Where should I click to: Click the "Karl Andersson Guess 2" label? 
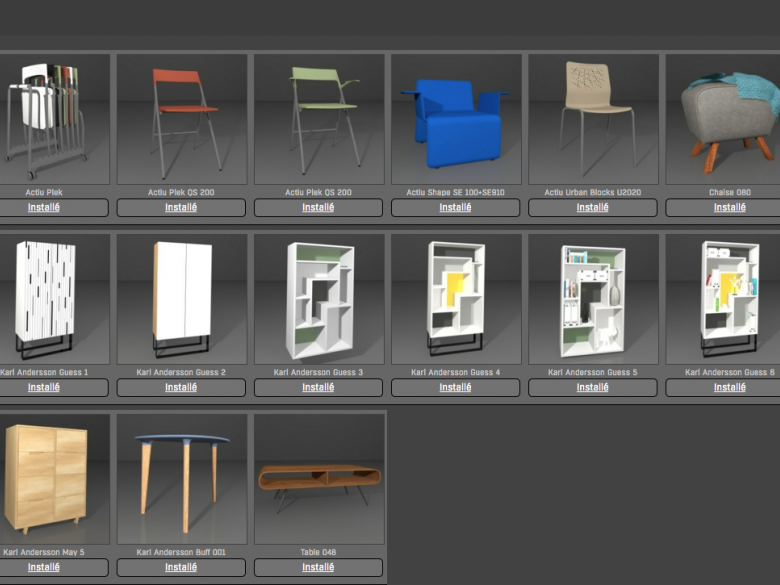click(181, 372)
